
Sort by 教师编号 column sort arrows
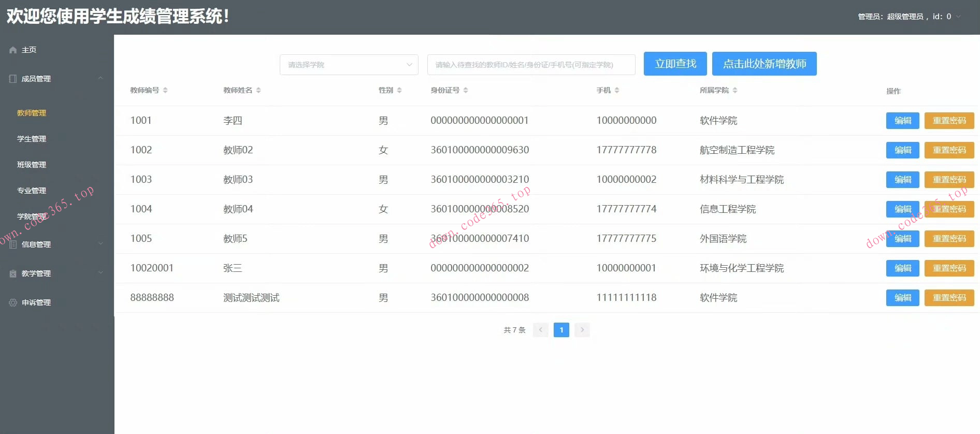165,90
